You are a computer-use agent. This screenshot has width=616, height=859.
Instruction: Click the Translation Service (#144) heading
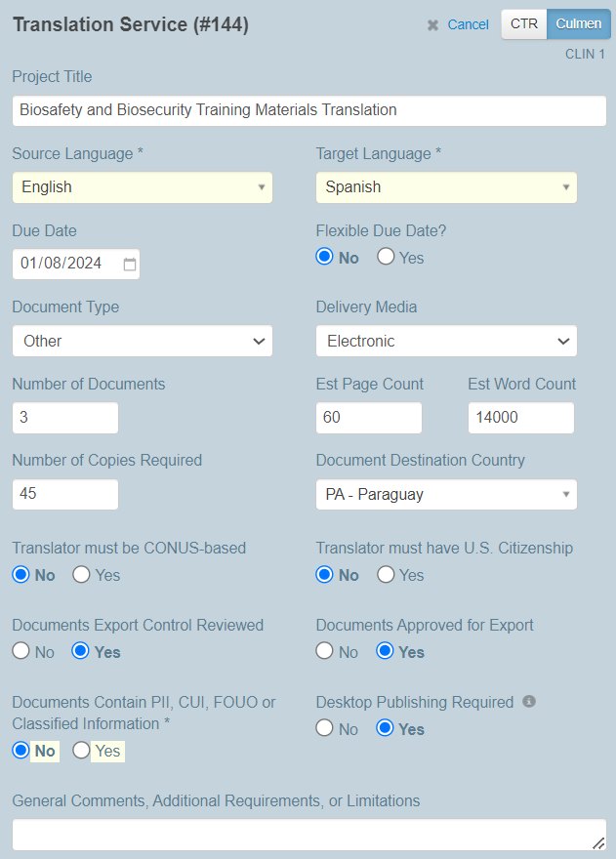(131, 24)
